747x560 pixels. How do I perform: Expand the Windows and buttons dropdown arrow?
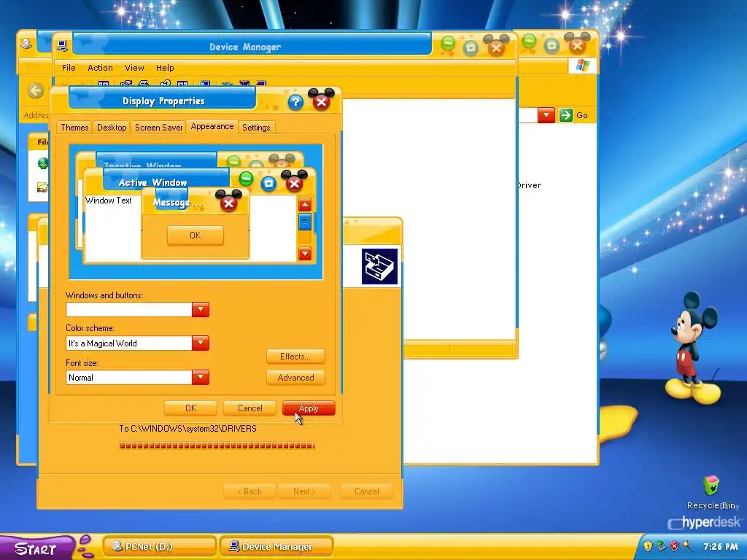point(201,309)
